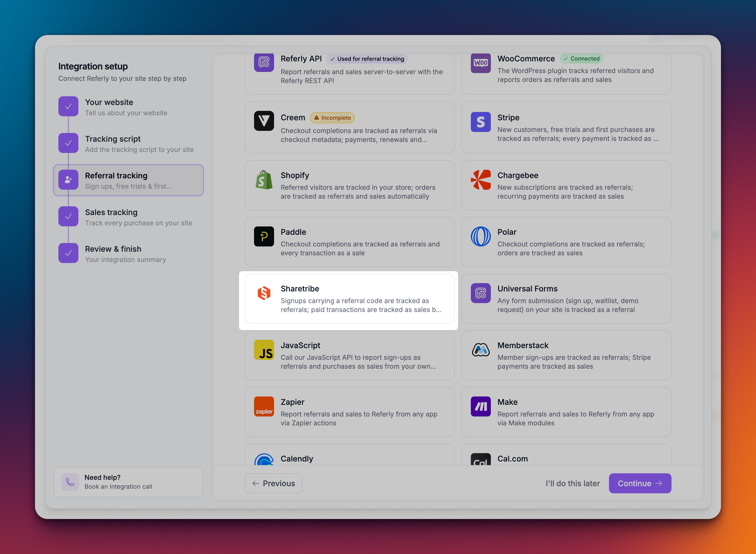The height and width of the screenshot is (554, 756).
Task: Open the 'Your website' step label
Action: point(109,102)
